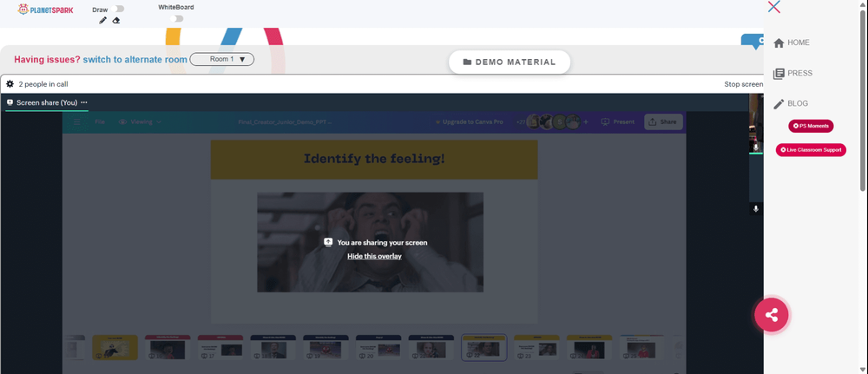Open the Demo Material folder button
The height and width of the screenshot is (374, 868).
(510, 62)
